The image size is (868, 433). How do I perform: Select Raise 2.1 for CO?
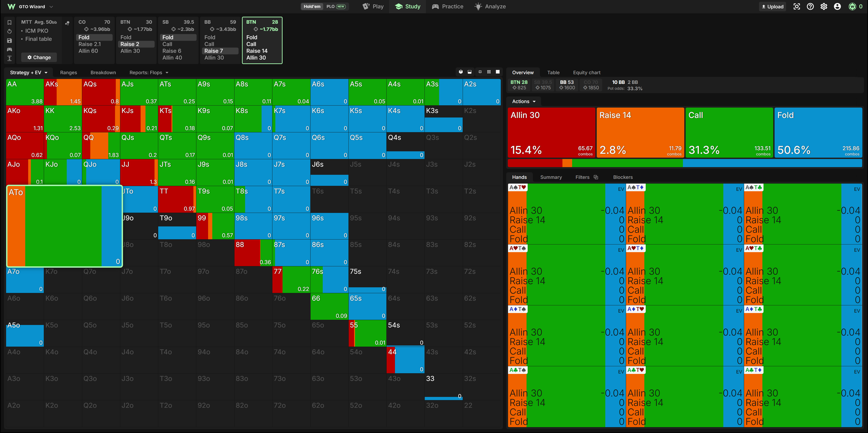tap(90, 44)
